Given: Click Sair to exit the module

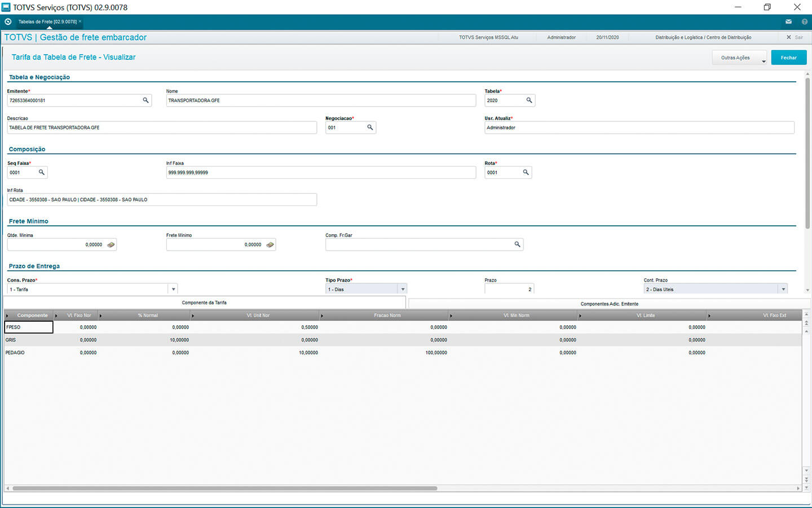Looking at the screenshot, I should tap(795, 37).
